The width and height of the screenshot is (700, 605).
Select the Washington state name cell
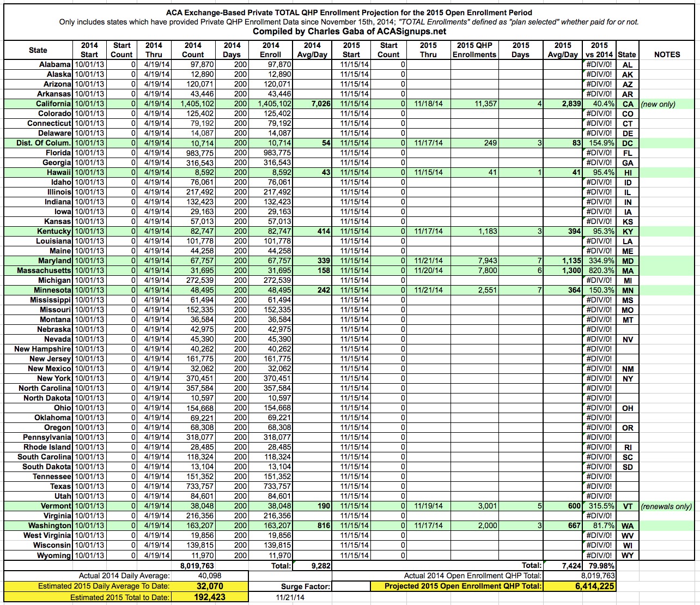tap(50, 526)
